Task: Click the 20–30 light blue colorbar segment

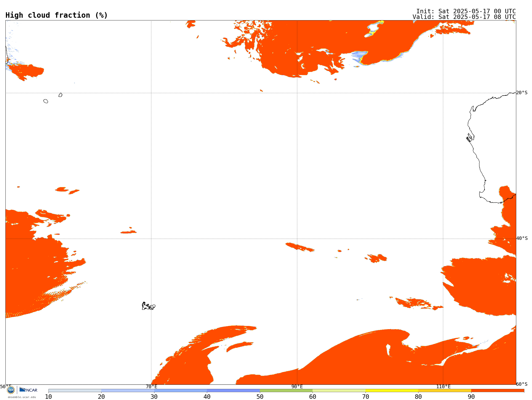Action: click(x=128, y=391)
